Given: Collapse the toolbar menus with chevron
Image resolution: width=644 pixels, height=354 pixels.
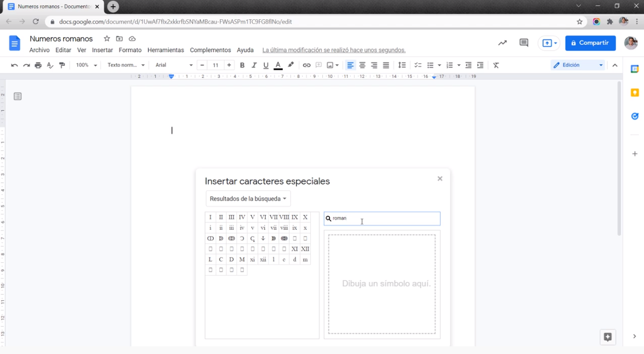Looking at the screenshot, I should [x=615, y=65].
